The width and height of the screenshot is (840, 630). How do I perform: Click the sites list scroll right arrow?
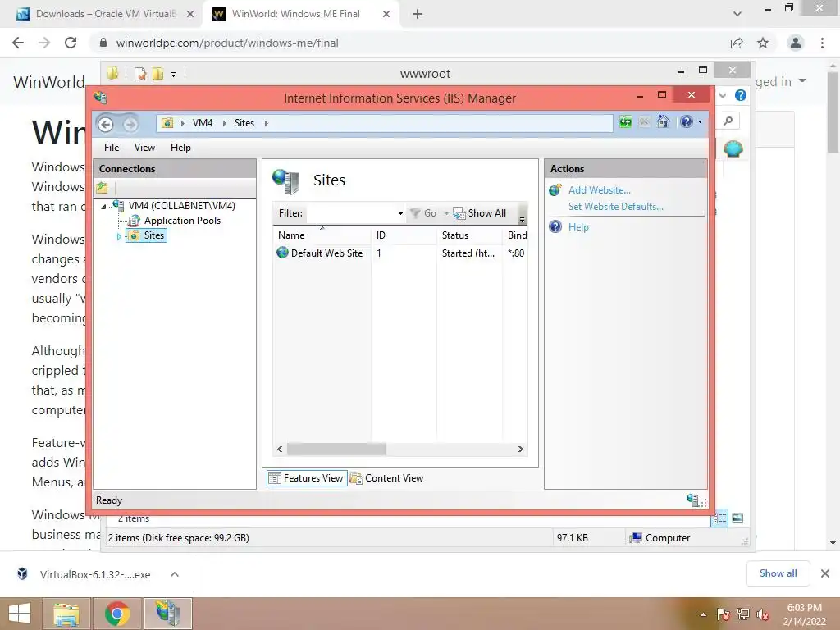click(521, 449)
